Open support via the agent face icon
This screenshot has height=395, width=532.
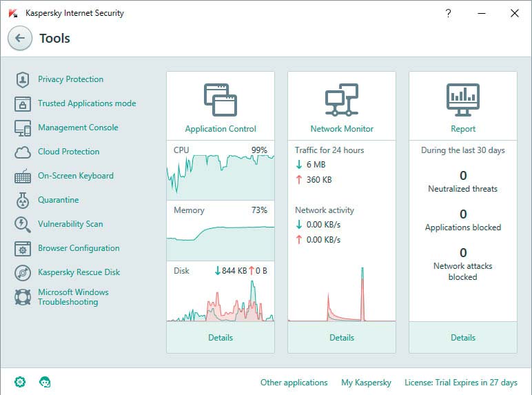tap(45, 382)
